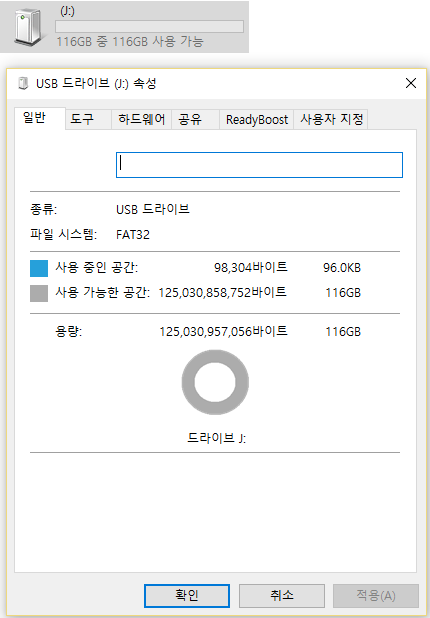Open the ReadyBoost tab
Image resolution: width=430 pixels, height=618 pixels.
(257, 119)
